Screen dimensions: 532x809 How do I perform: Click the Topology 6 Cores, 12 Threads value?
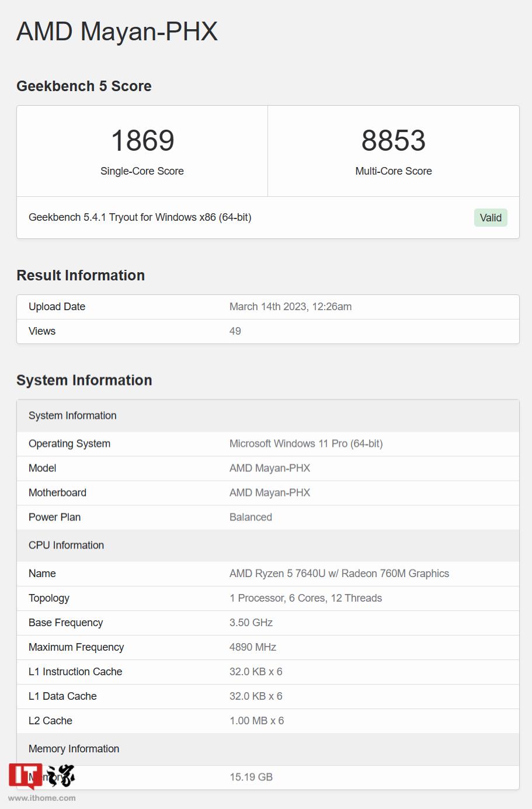[305, 598]
